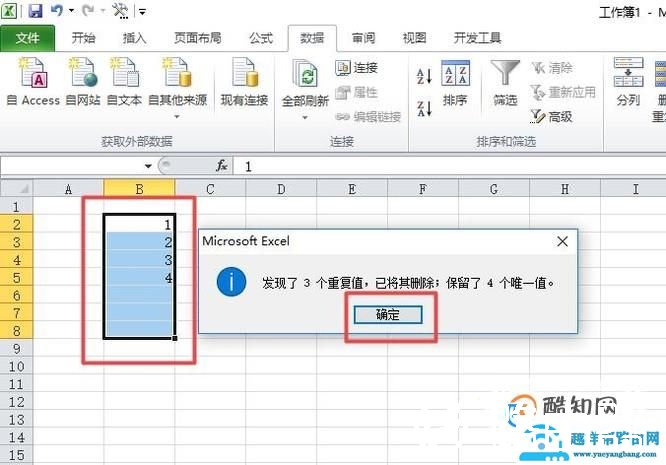
Task: Click the formula bar showing 1
Action: coord(449,166)
